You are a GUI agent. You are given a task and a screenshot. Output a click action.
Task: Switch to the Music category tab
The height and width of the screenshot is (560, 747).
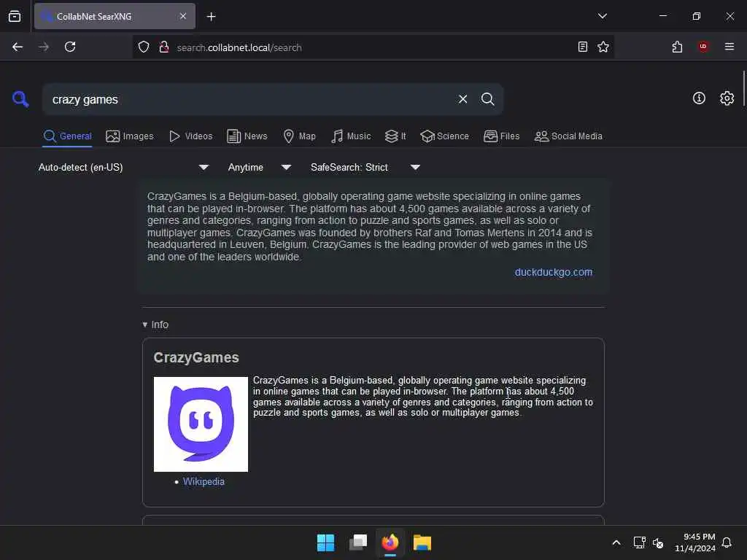tap(351, 136)
